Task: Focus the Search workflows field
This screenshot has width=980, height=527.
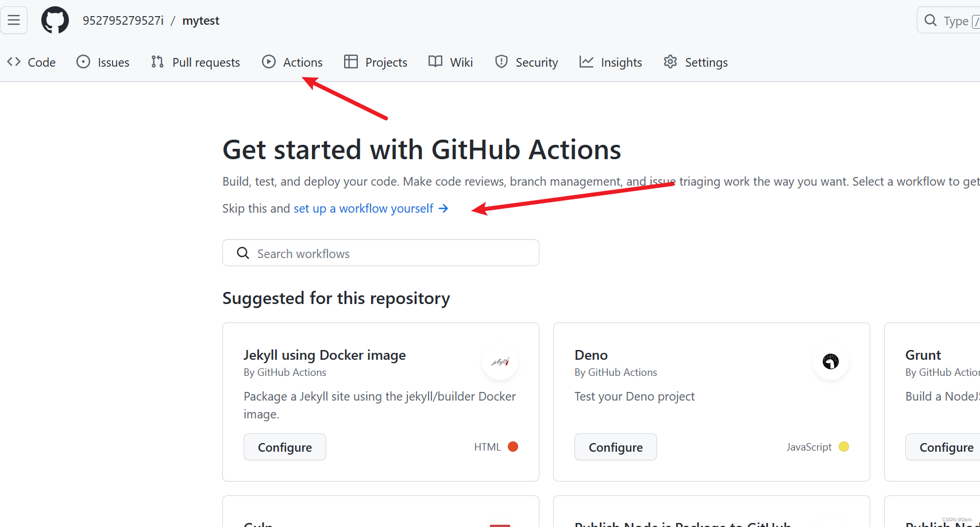Action: pos(381,253)
